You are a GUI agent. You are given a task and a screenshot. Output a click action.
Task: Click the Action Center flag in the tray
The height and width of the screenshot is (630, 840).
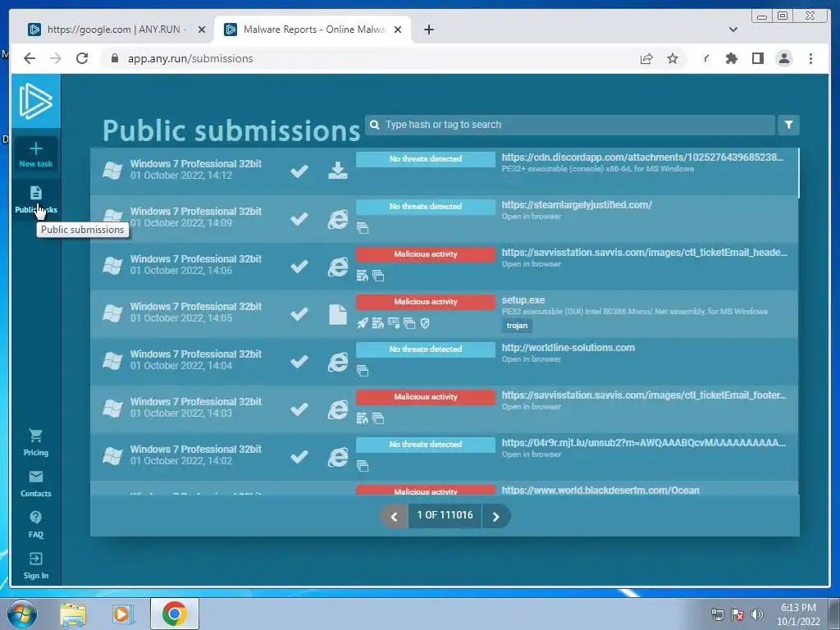(x=737, y=614)
